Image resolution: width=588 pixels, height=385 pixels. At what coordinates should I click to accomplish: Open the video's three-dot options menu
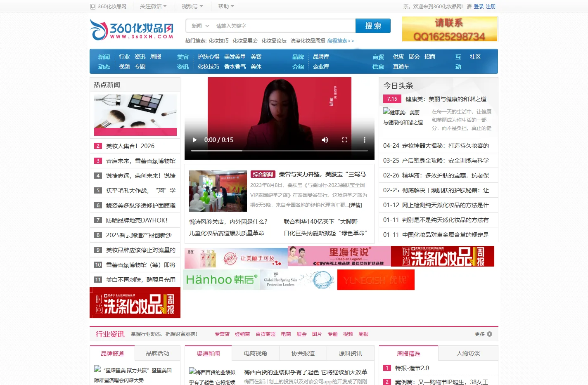point(364,140)
